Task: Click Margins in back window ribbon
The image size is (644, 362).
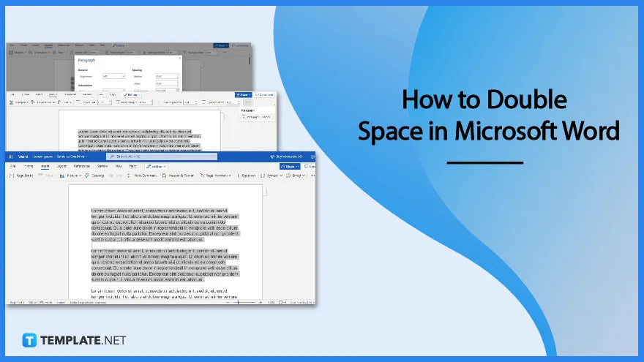Action: coord(18,53)
